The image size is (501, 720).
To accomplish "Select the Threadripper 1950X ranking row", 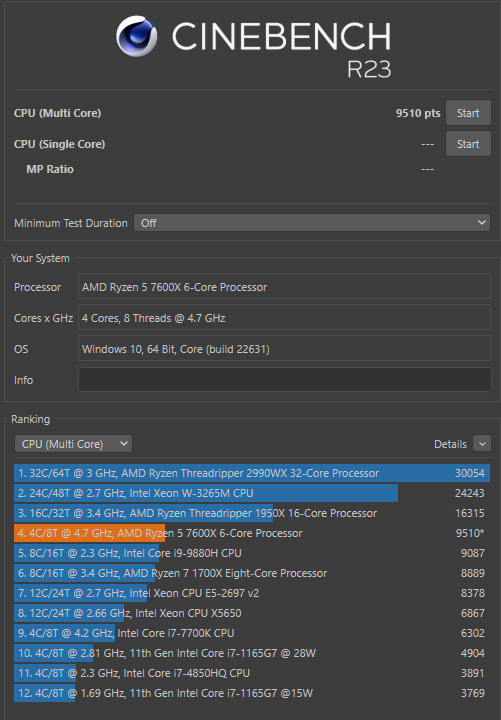I will (x=252, y=513).
